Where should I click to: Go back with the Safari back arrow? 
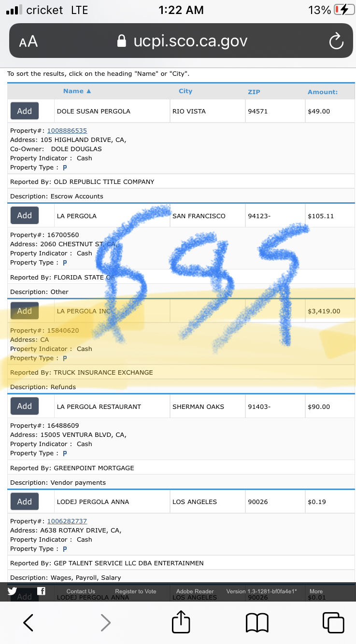28,622
